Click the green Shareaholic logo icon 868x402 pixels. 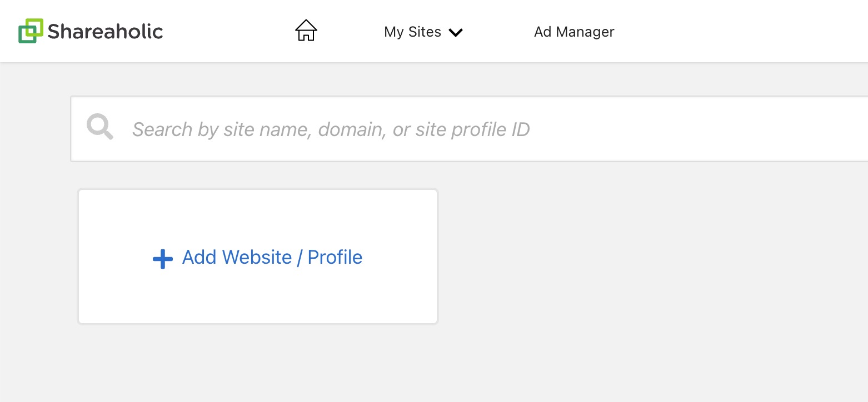click(31, 31)
